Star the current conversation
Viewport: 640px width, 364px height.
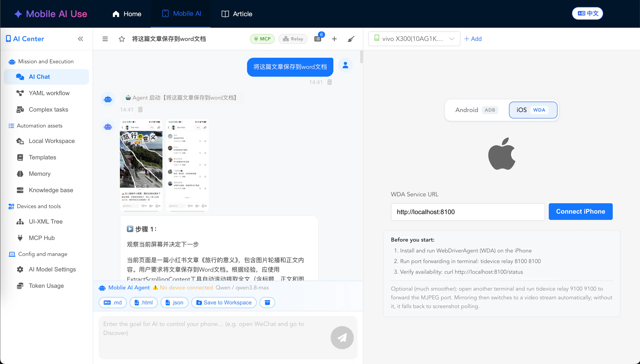pos(122,39)
